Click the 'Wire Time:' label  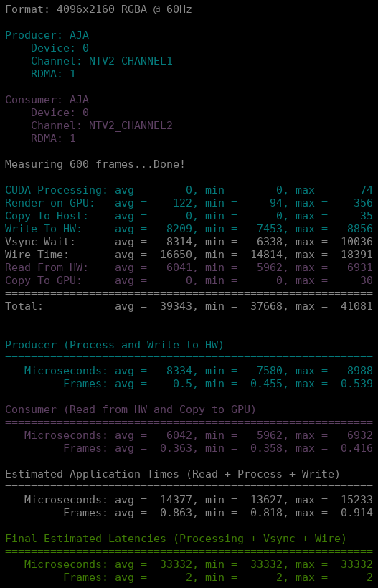[x=37, y=255]
